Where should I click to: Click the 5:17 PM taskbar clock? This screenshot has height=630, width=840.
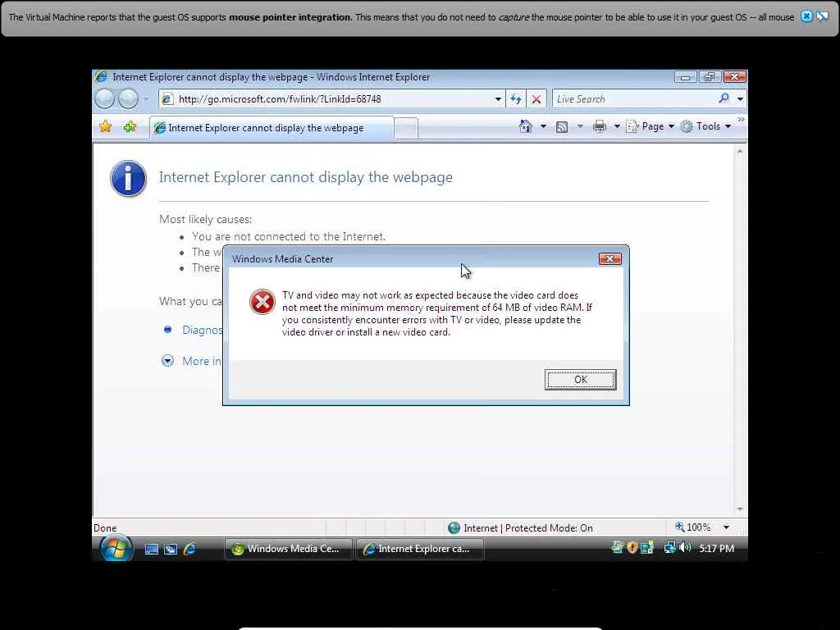click(x=716, y=549)
